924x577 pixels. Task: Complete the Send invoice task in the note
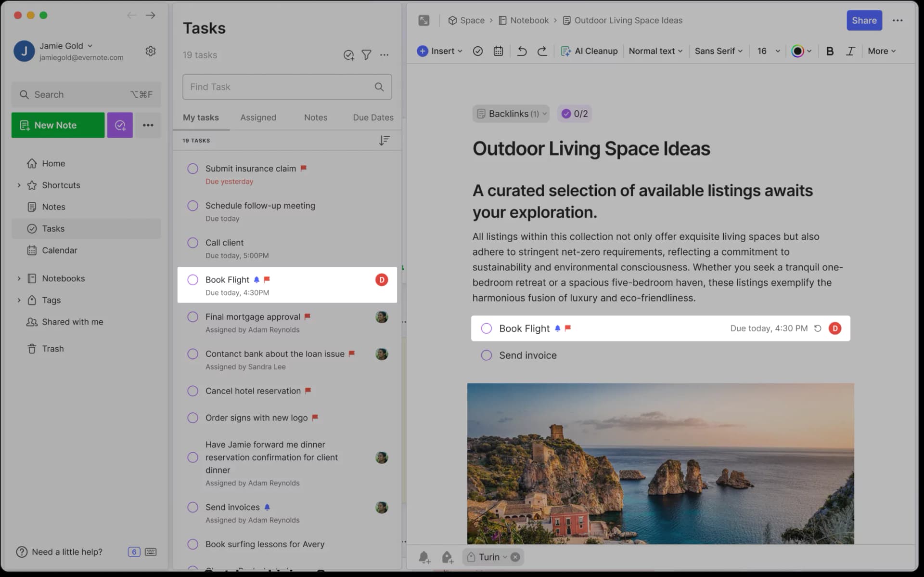pyautogui.click(x=486, y=355)
